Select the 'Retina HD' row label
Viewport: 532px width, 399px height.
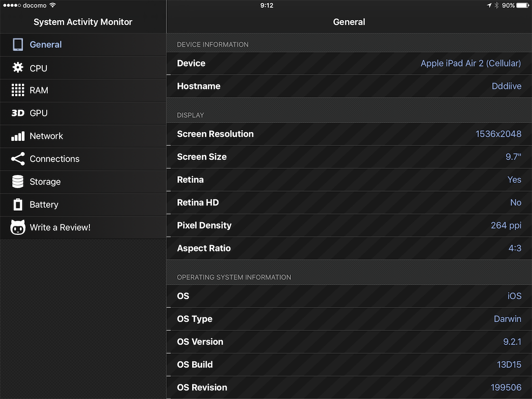198,203
